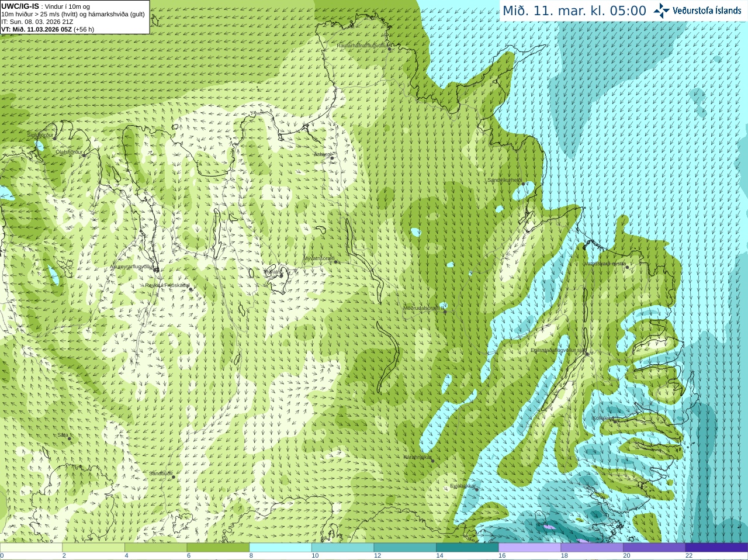Click the legend value '16'
Viewport: 748px width, 560px height.
point(502,556)
